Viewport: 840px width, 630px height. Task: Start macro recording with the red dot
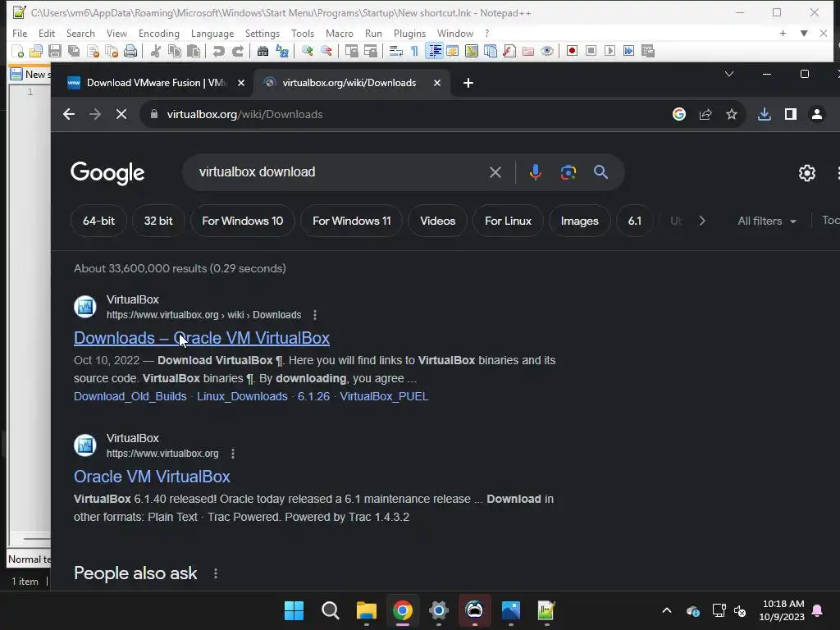coord(572,51)
